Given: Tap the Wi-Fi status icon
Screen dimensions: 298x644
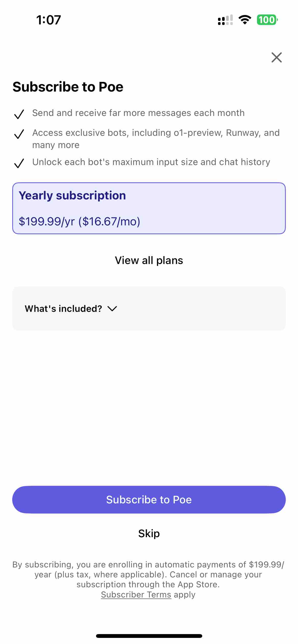Looking at the screenshot, I should [x=245, y=20].
